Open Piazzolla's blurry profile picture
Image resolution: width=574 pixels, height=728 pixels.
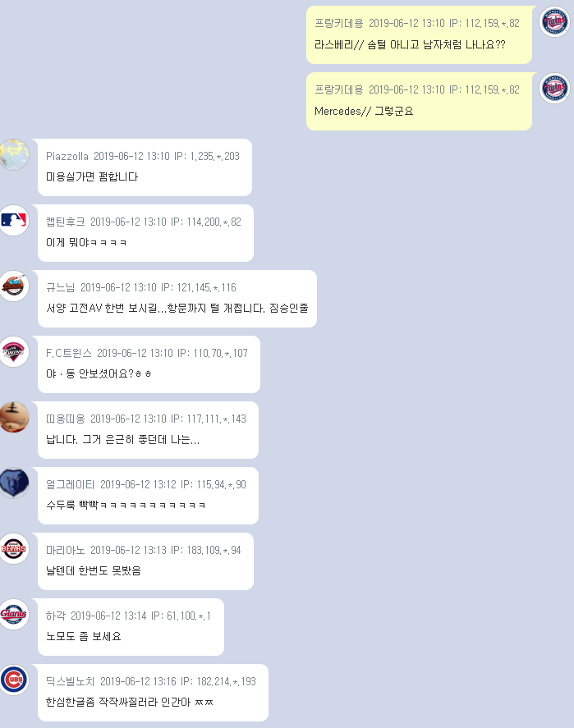pos(14,154)
